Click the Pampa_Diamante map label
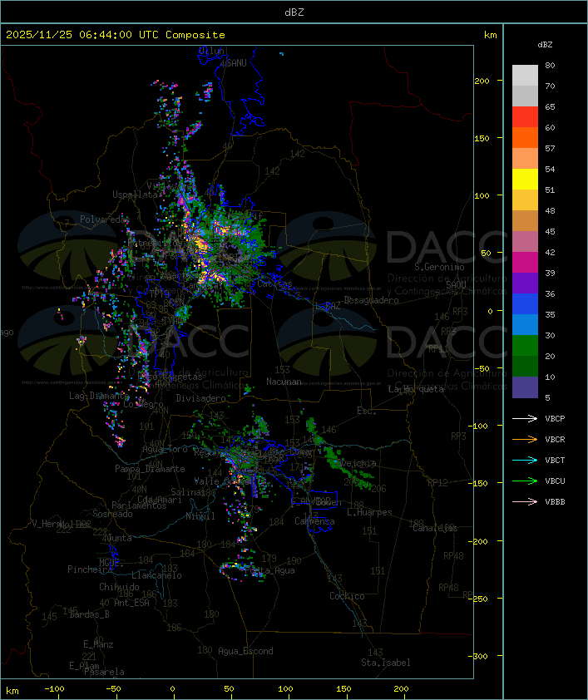The height and width of the screenshot is (700, 588). [x=150, y=469]
